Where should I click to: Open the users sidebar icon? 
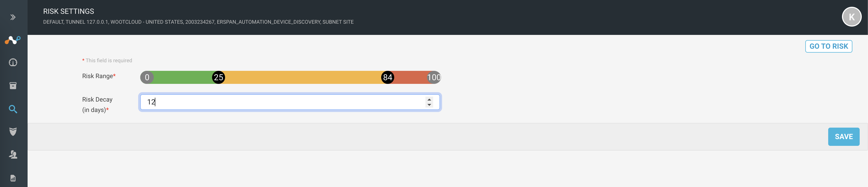[x=13, y=155]
